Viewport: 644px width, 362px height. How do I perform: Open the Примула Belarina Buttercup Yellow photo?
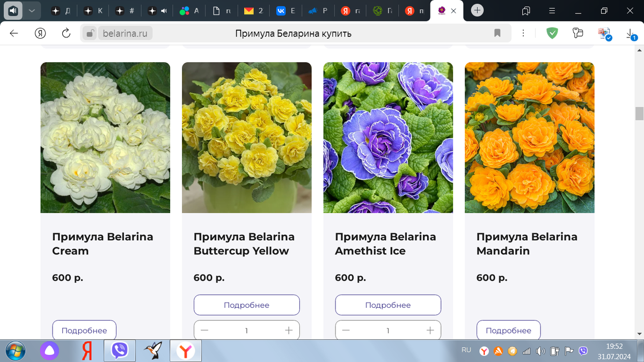pos(247,138)
